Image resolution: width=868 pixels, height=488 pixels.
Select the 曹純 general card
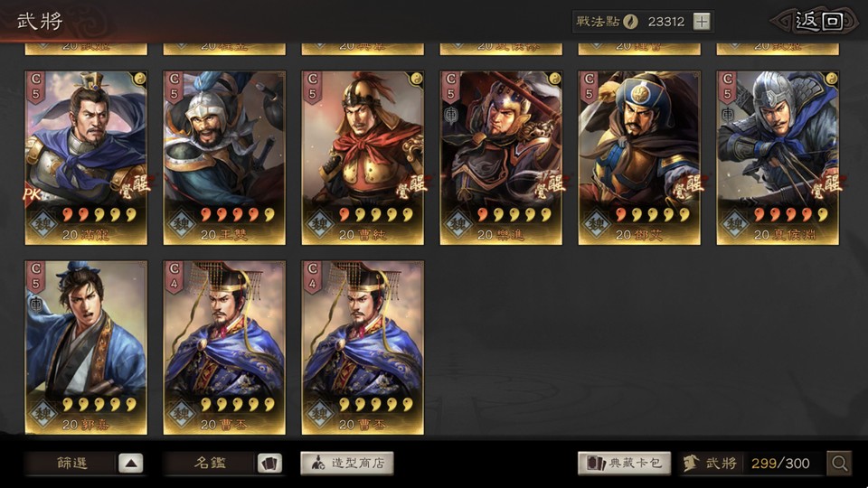363,157
